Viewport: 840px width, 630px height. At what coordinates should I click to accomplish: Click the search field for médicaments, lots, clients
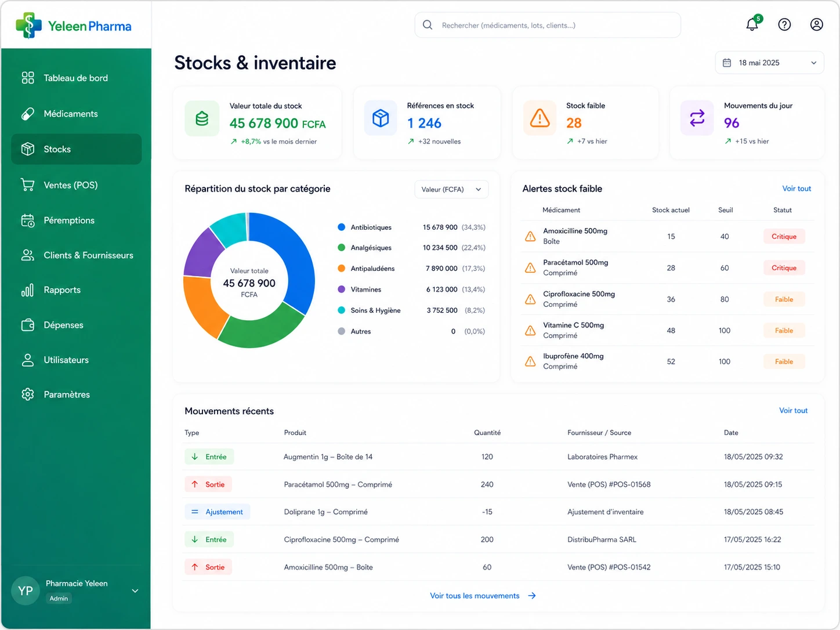click(548, 25)
